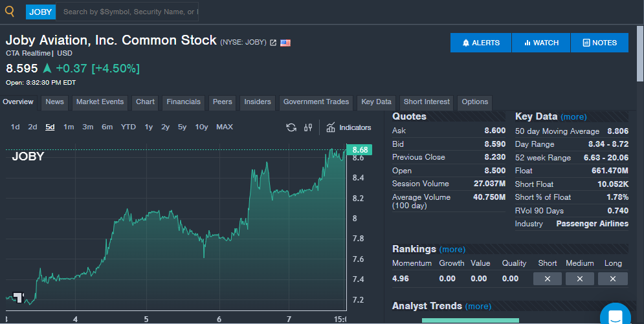The image size is (644, 324).
Task: Open the Government Trades tab
Action: click(x=316, y=102)
